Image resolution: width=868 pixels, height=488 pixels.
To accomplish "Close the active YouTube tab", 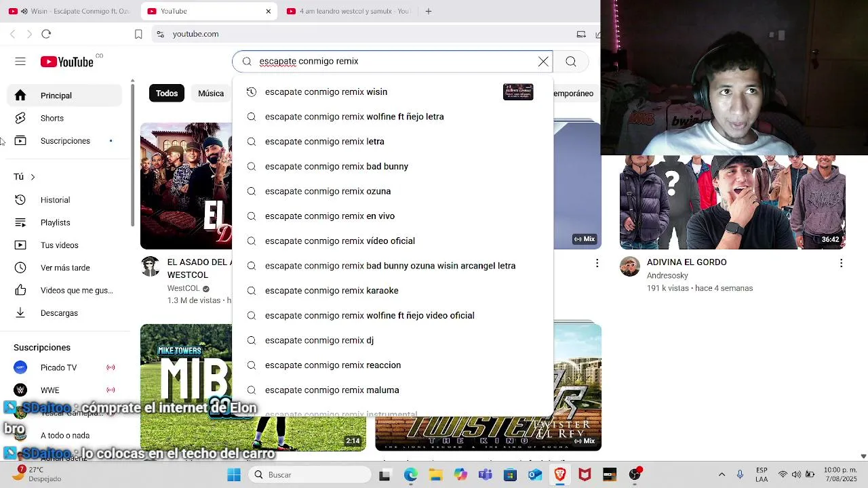I will point(268,11).
